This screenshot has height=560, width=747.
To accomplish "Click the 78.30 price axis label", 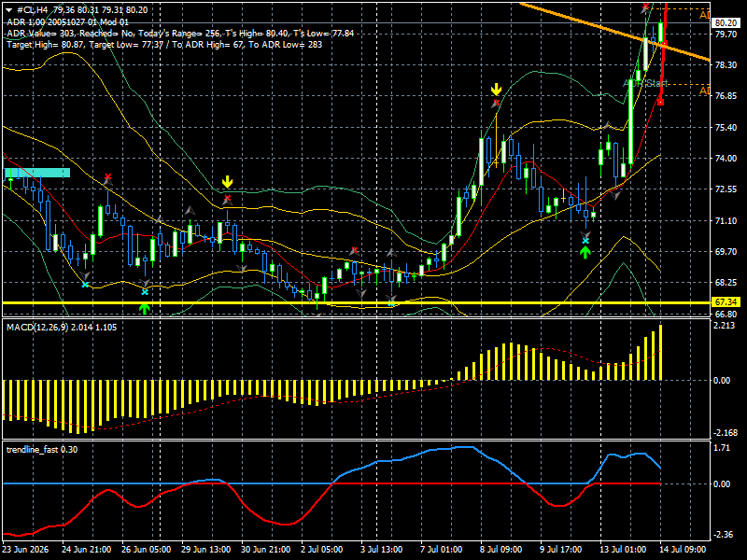I will [726, 65].
